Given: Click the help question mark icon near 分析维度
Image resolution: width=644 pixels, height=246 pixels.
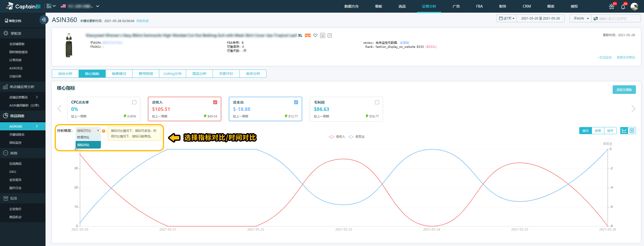Looking at the screenshot, I should (103, 131).
